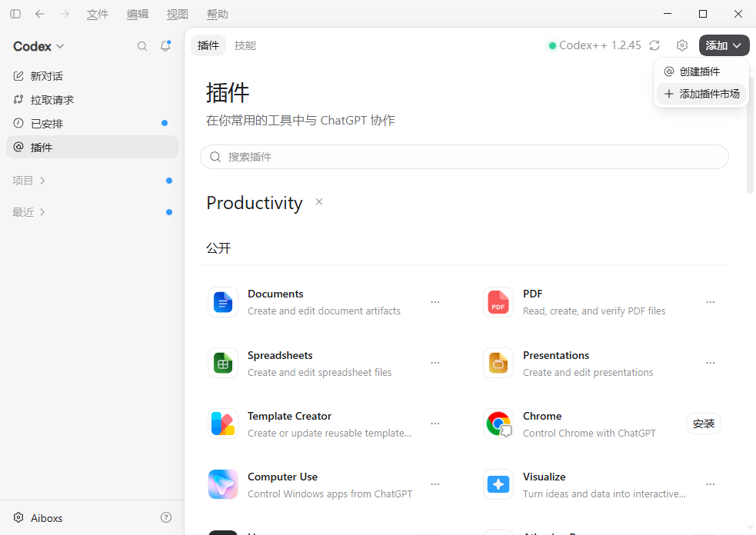The image size is (756, 535).
Task: Start a 新对话 in sidebar
Action: [92, 76]
